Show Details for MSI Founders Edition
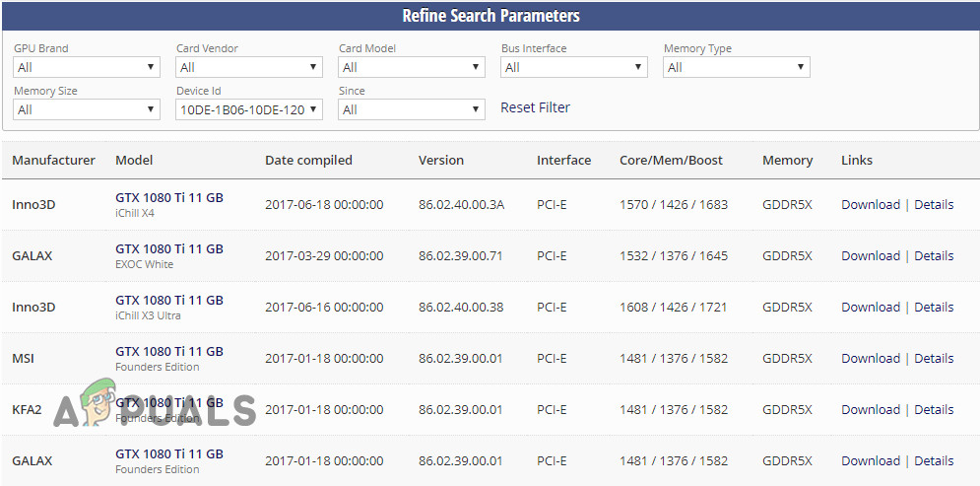This screenshot has width=980, height=486. pos(934,359)
